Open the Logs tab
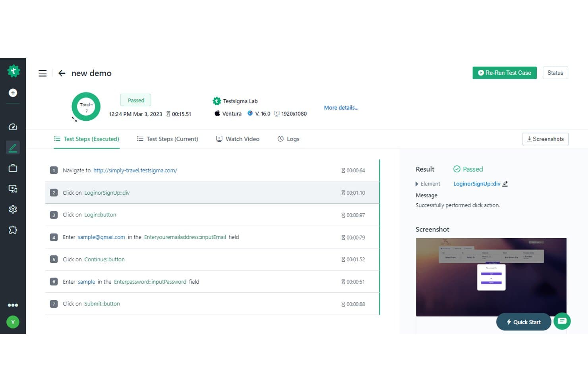The width and height of the screenshot is (588, 392). pyautogui.click(x=288, y=139)
